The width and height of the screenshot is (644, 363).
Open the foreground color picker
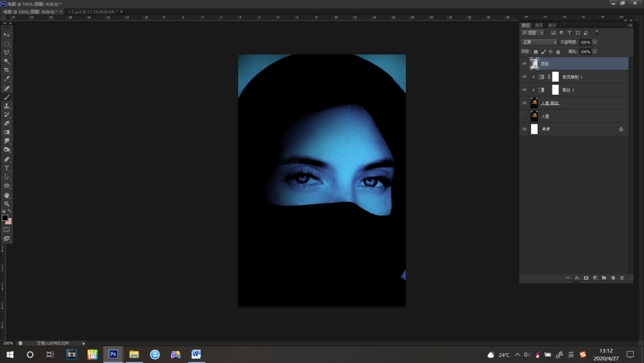point(5,217)
